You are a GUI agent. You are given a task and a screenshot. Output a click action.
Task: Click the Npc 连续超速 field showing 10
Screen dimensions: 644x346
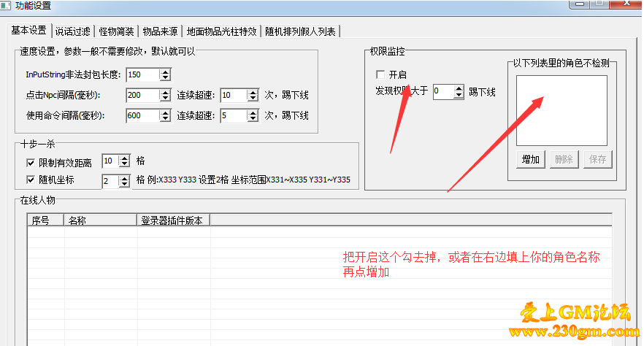[x=234, y=95]
